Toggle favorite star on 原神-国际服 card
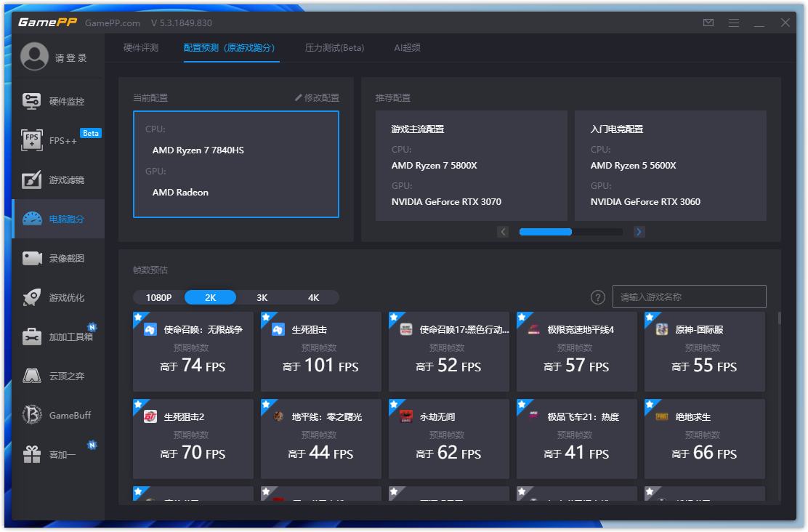 (x=650, y=317)
